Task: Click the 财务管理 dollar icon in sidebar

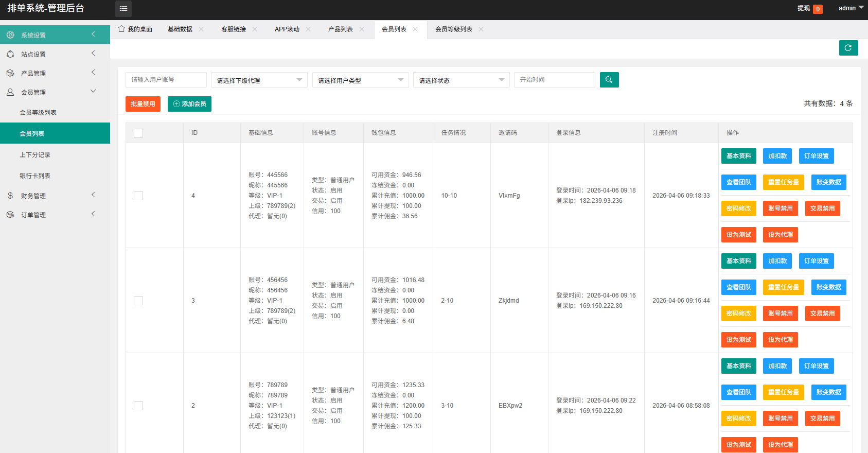Action: coord(10,196)
